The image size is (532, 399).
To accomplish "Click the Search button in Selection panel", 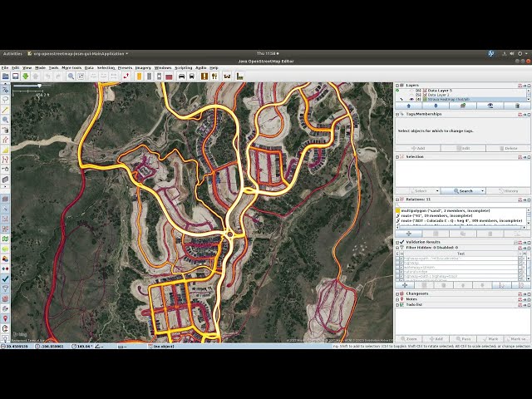I will [463, 191].
